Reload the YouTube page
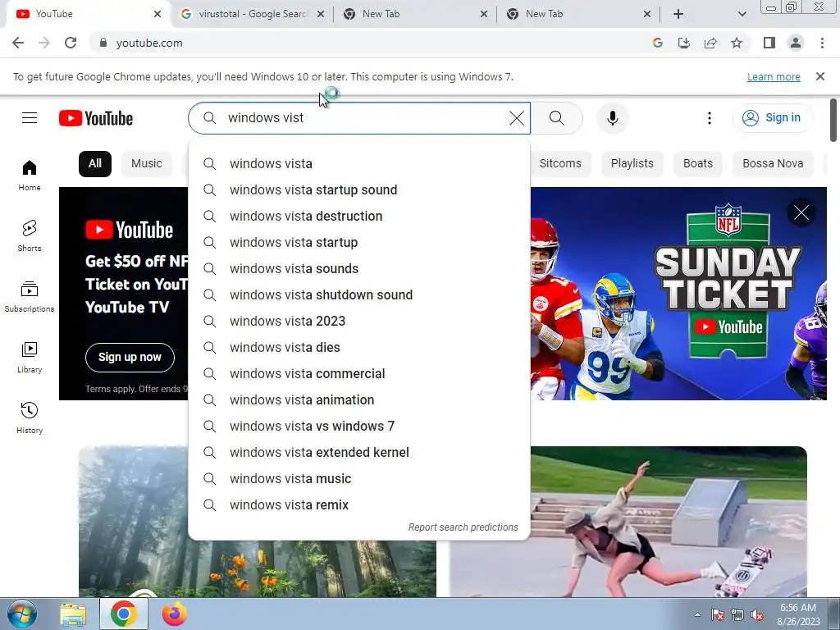 click(71, 43)
